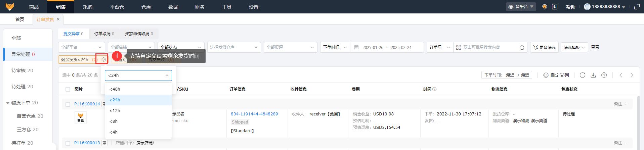The image size is (644, 150).
Task: Select 待审核 in the sidebar
Action: coord(22,70)
